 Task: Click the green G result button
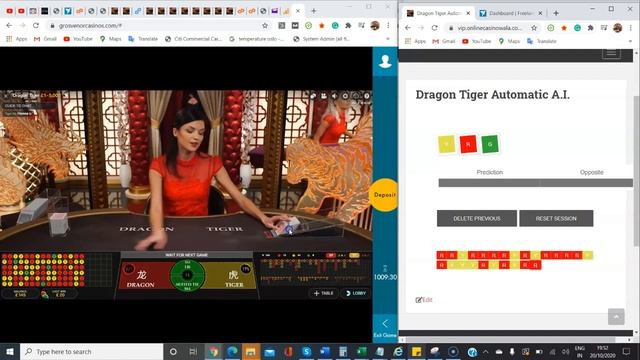click(490, 144)
